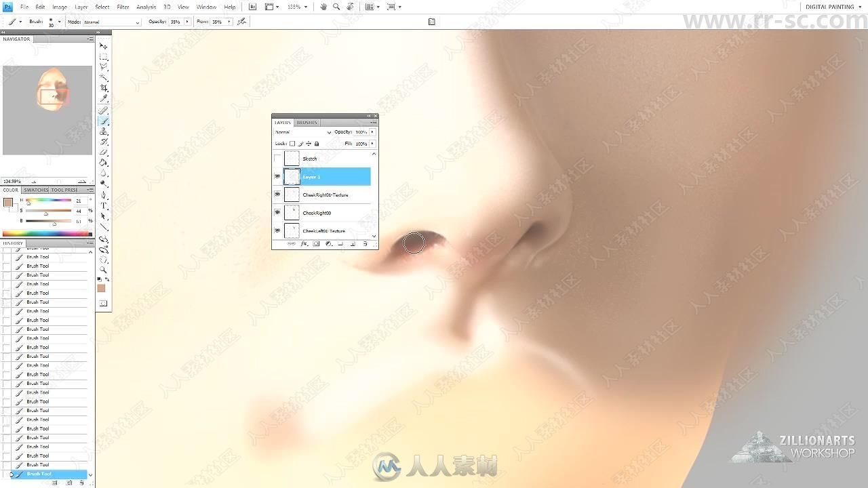This screenshot has width=868, height=488.
Task: Toggle lock all
Action: tap(317, 144)
